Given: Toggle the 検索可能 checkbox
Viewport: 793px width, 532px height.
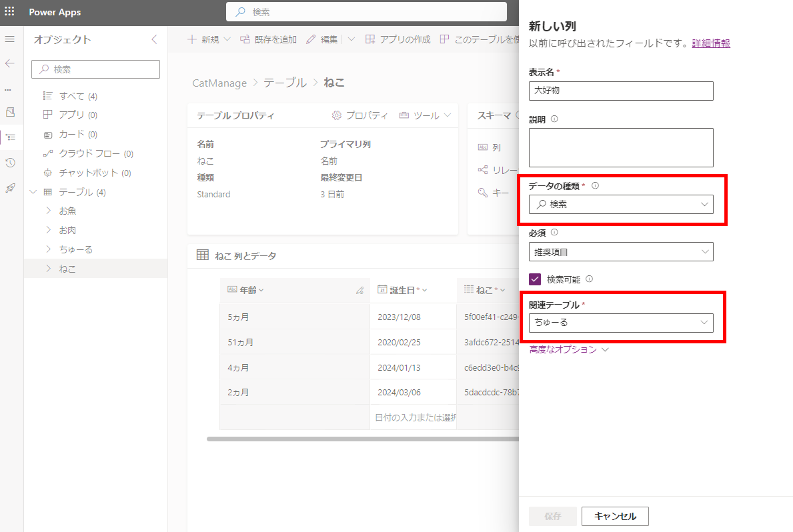Looking at the screenshot, I should point(535,279).
